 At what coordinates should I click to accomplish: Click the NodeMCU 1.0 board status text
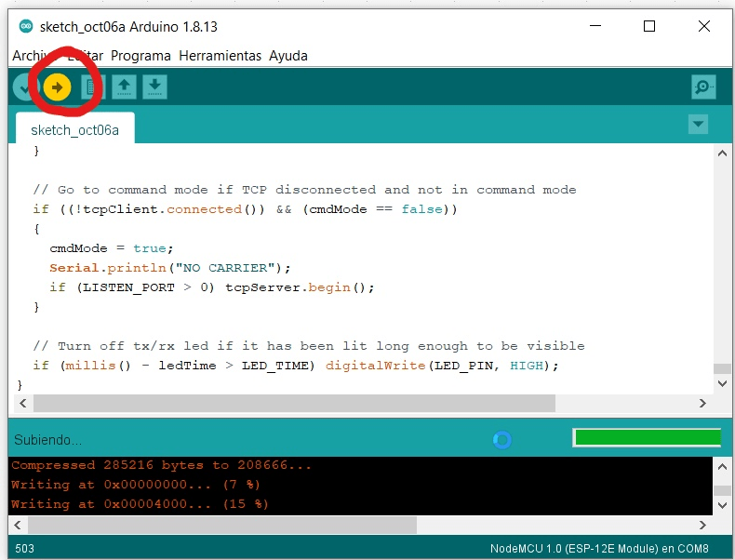(599, 549)
